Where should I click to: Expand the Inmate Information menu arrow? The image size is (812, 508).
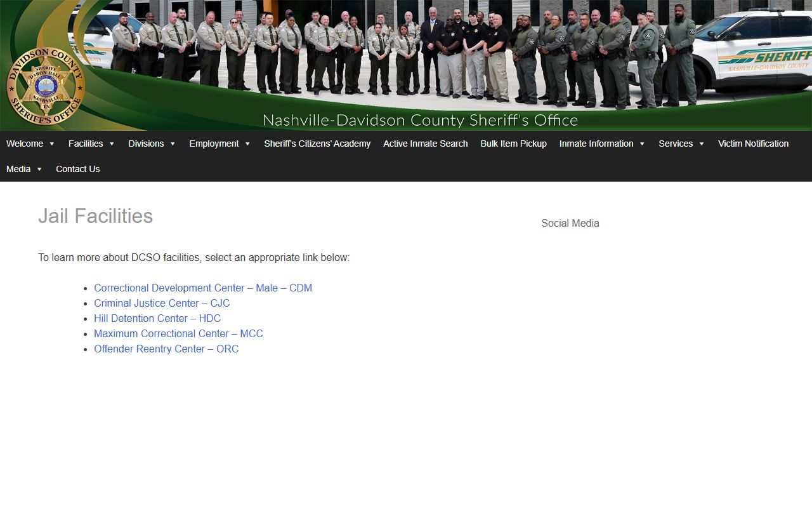click(x=642, y=144)
